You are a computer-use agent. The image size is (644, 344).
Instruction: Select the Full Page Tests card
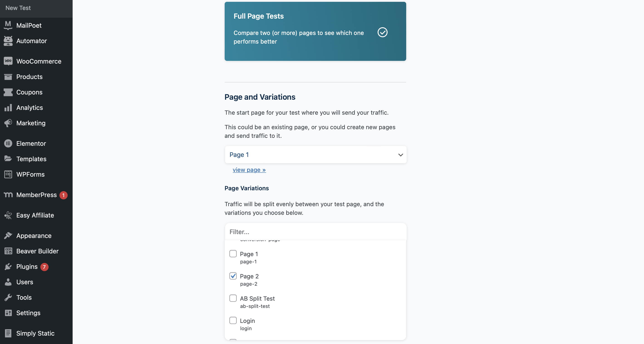tap(315, 31)
